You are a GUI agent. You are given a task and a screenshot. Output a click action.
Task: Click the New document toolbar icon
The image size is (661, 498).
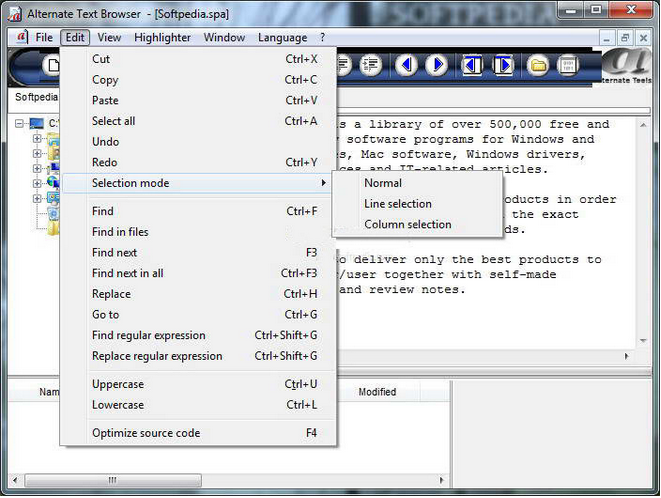(x=52, y=66)
